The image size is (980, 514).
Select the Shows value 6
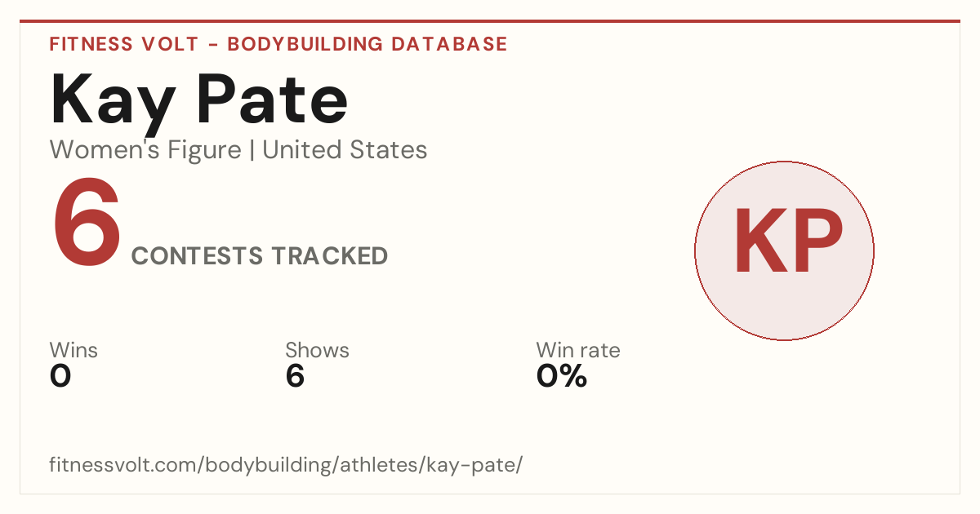[295, 376]
